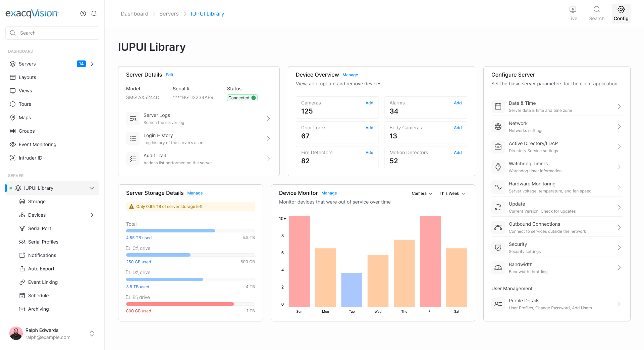
Task: Click the Outbound Connections icon
Action: (x=498, y=227)
